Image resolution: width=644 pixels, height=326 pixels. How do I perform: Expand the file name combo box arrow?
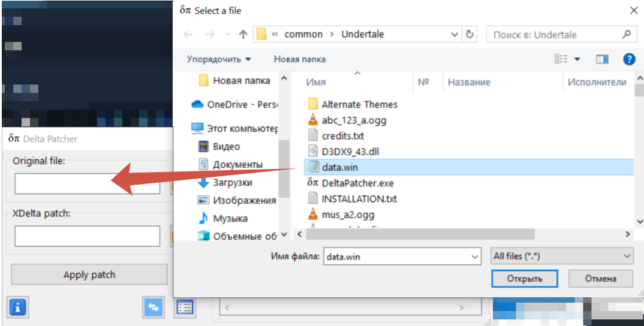coord(475,256)
